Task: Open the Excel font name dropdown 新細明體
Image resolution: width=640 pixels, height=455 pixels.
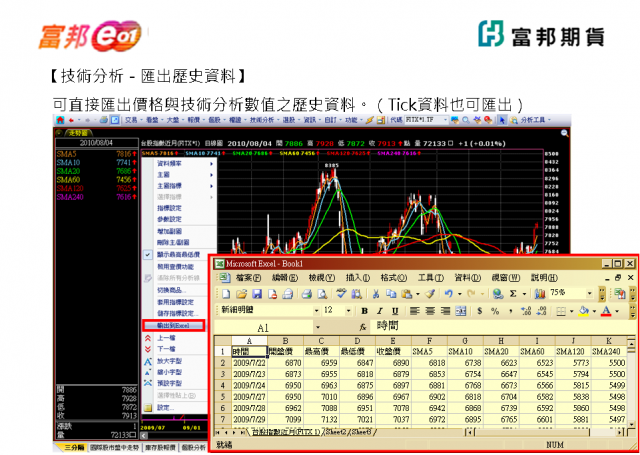Action: coord(317,311)
